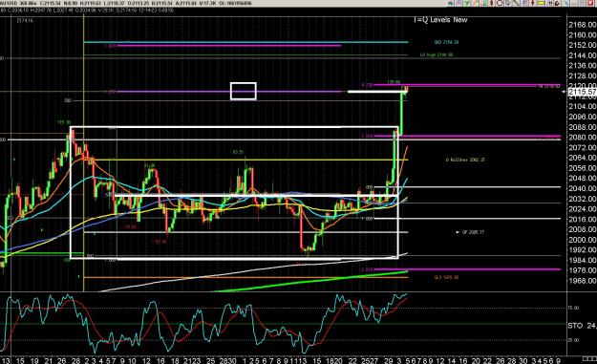Image resolution: width=597 pixels, height=364 pixels.
Task: Click the symbol quote header in title bar
Action: (126, 3)
